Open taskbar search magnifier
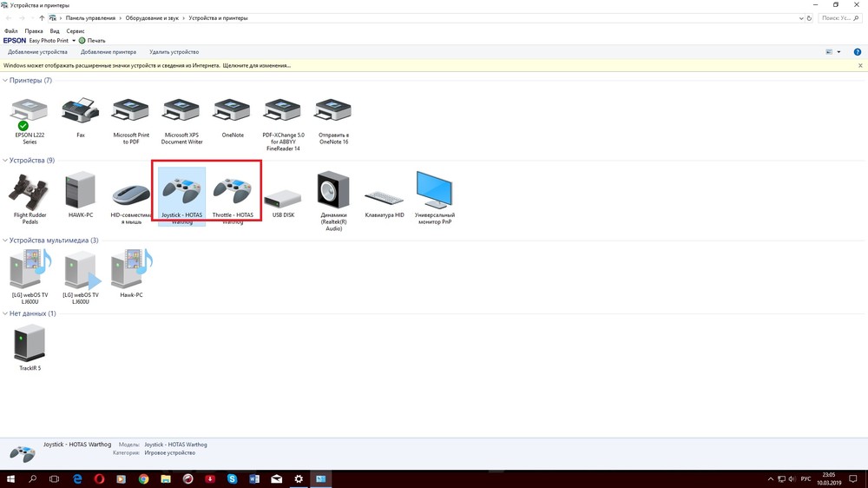The image size is (868, 488). click(x=32, y=478)
